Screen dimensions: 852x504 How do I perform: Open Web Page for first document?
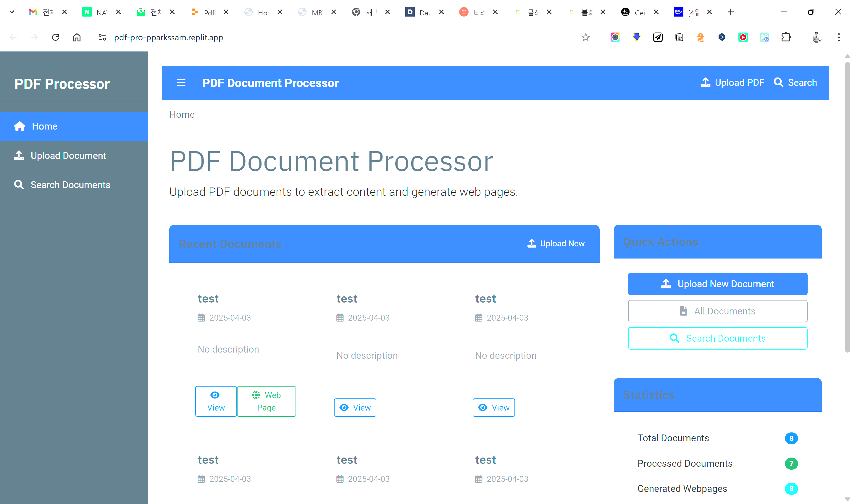[x=266, y=401]
